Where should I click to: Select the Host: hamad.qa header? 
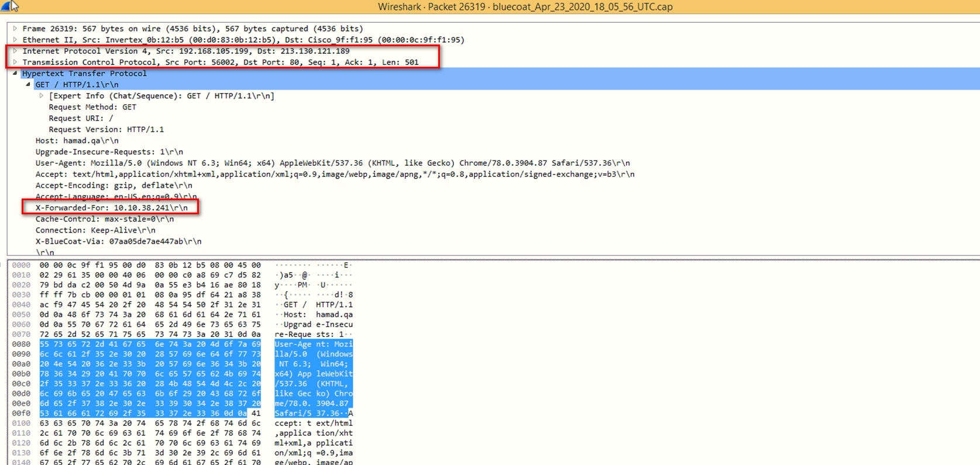[x=77, y=140]
